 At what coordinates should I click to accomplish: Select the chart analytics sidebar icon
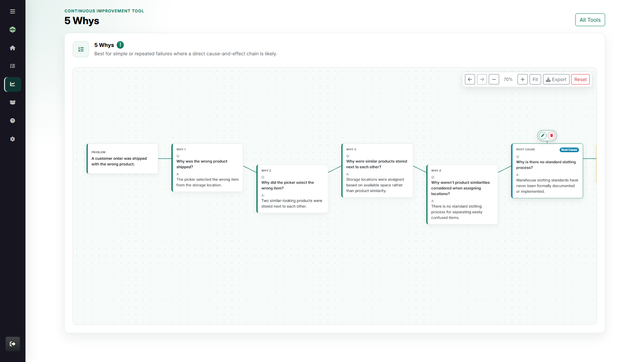pyautogui.click(x=12, y=84)
